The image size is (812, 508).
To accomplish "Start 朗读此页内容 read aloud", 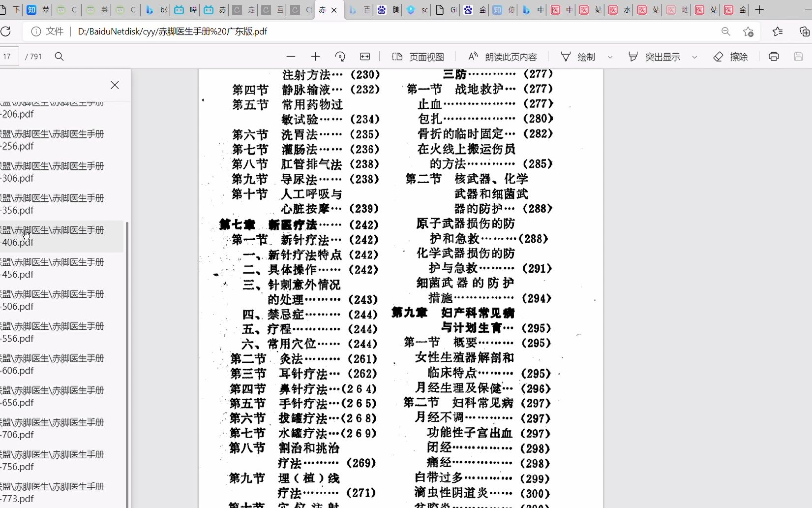I will click(502, 57).
